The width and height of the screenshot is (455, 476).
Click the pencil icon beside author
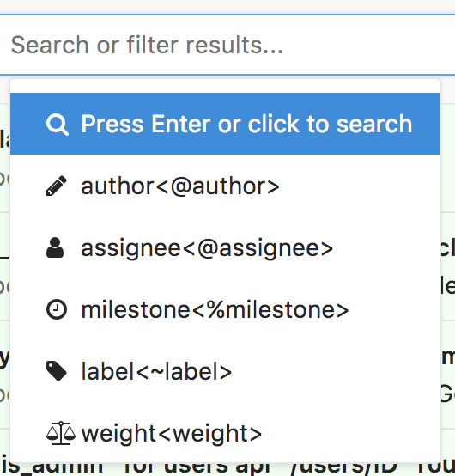pyautogui.click(x=57, y=186)
